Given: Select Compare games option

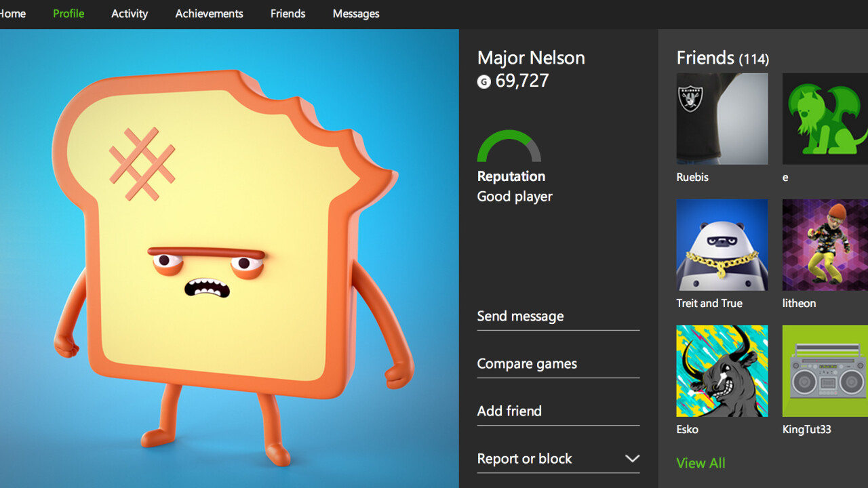Looking at the screenshot, I should pos(526,363).
